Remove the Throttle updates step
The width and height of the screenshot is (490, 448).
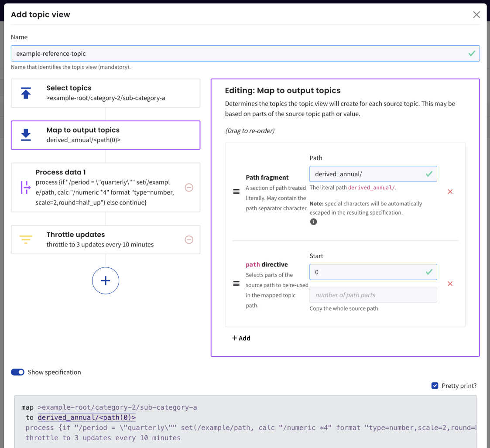point(189,239)
